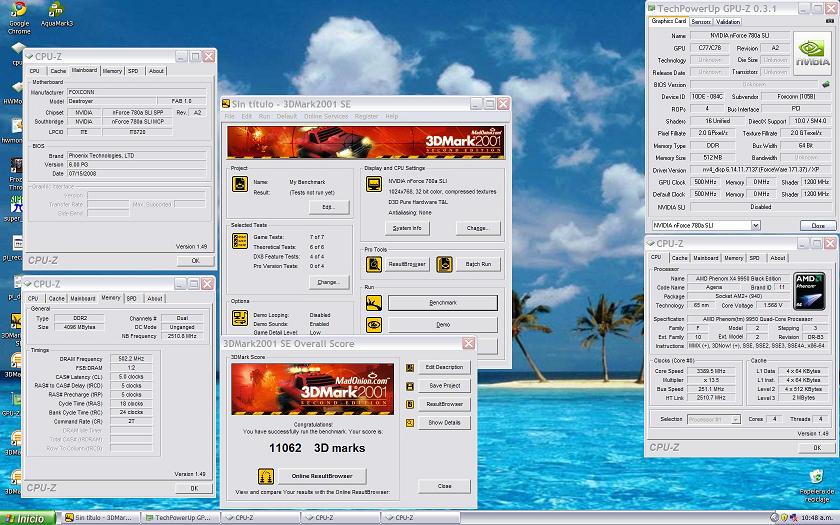Open the Online Services menu in 3DMark2001

[x=326, y=116]
